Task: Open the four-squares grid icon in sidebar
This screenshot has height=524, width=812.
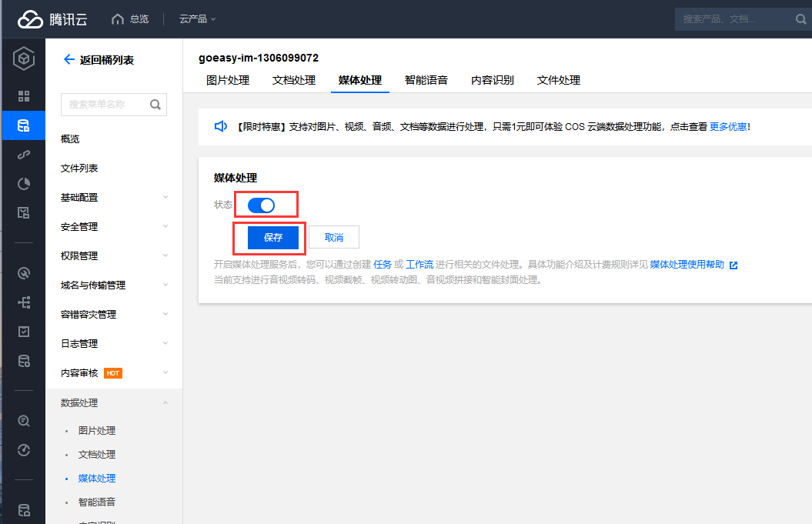Action: [x=24, y=96]
